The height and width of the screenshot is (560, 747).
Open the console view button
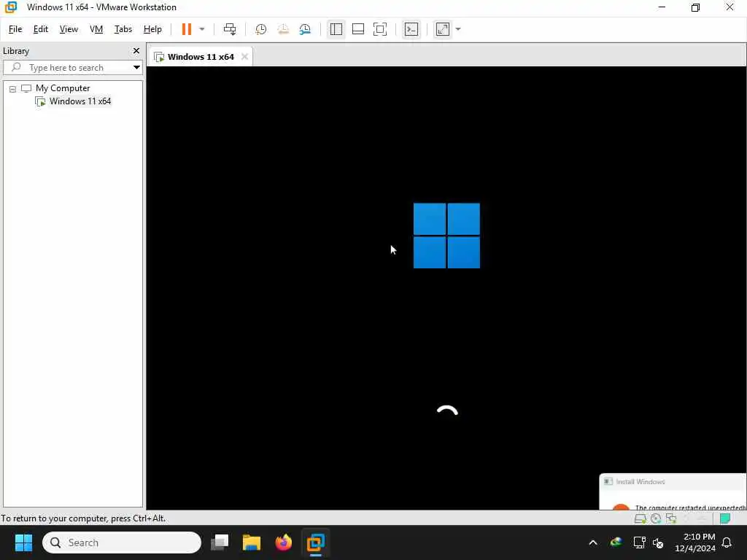(x=411, y=29)
